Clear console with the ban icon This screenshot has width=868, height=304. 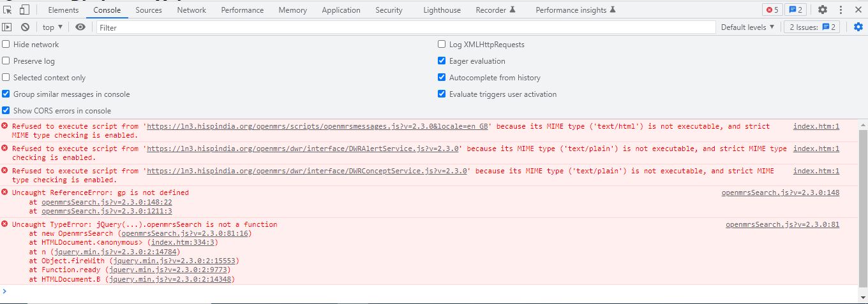click(x=25, y=27)
